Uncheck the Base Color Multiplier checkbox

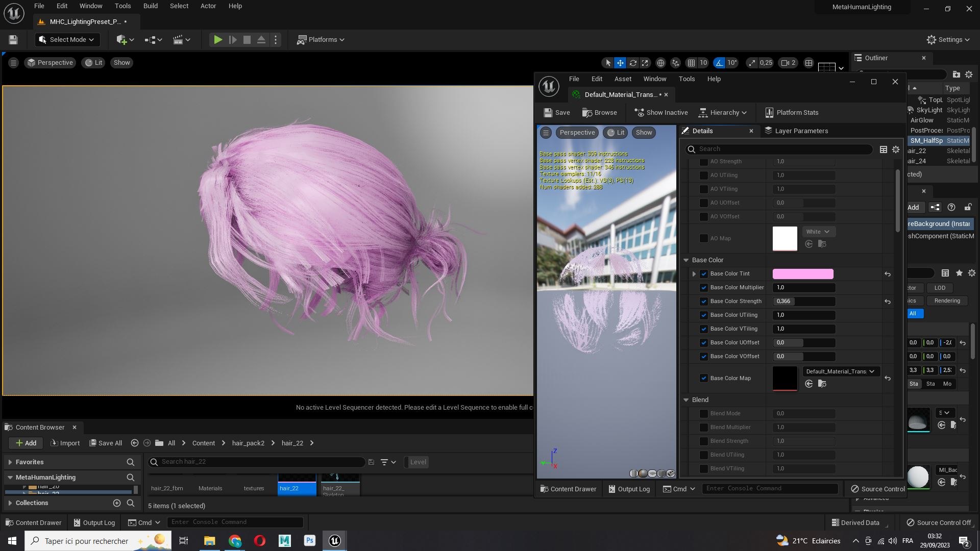pos(704,288)
